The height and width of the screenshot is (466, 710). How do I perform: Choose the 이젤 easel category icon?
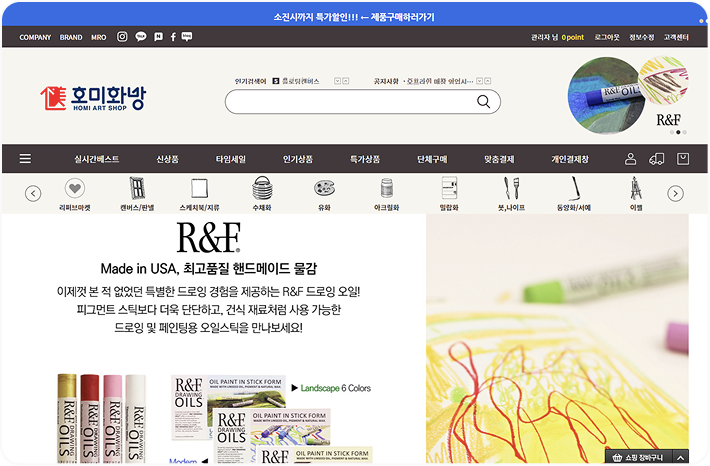pyautogui.click(x=636, y=192)
